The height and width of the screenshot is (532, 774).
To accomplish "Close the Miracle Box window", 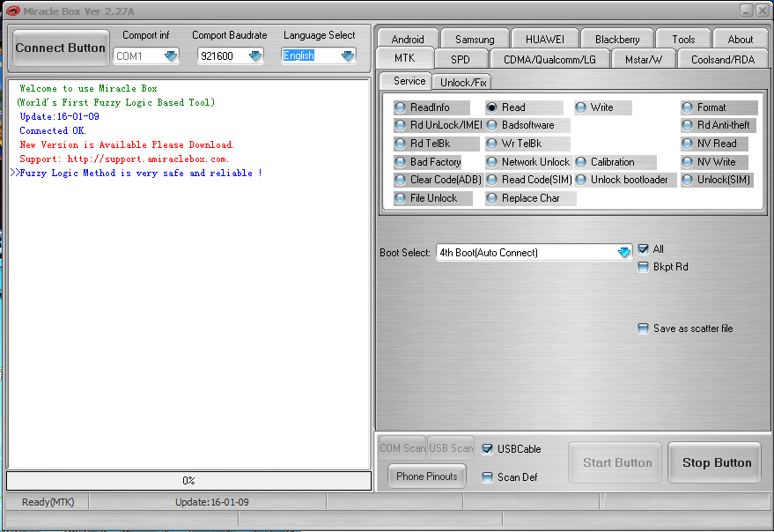I will [x=763, y=11].
